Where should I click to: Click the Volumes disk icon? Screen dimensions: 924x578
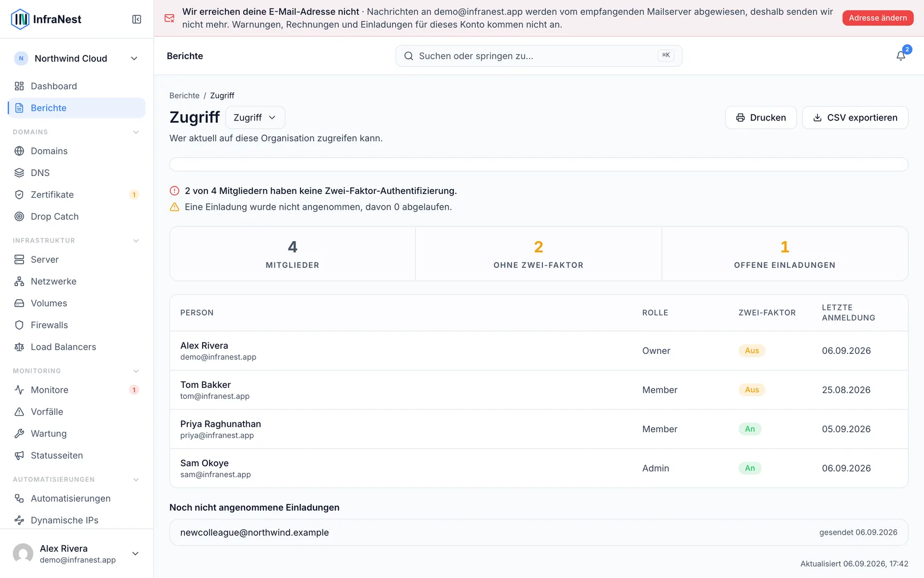coord(19,303)
